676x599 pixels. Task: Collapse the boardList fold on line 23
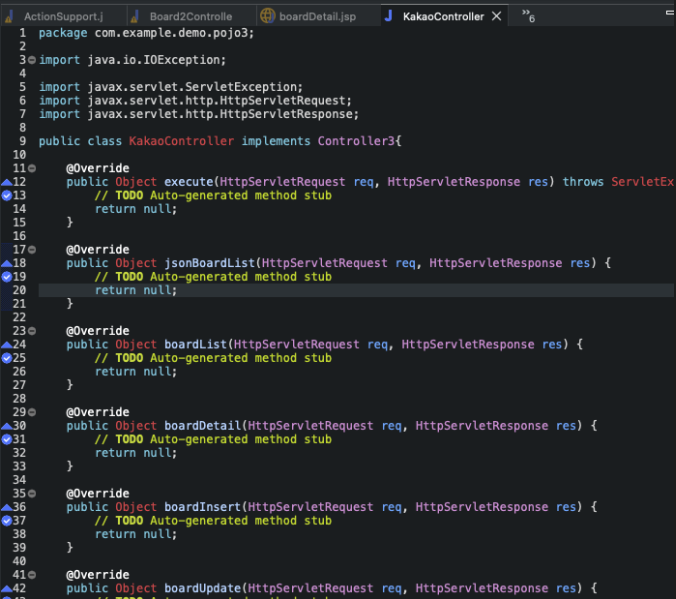[x=32, y=331]
